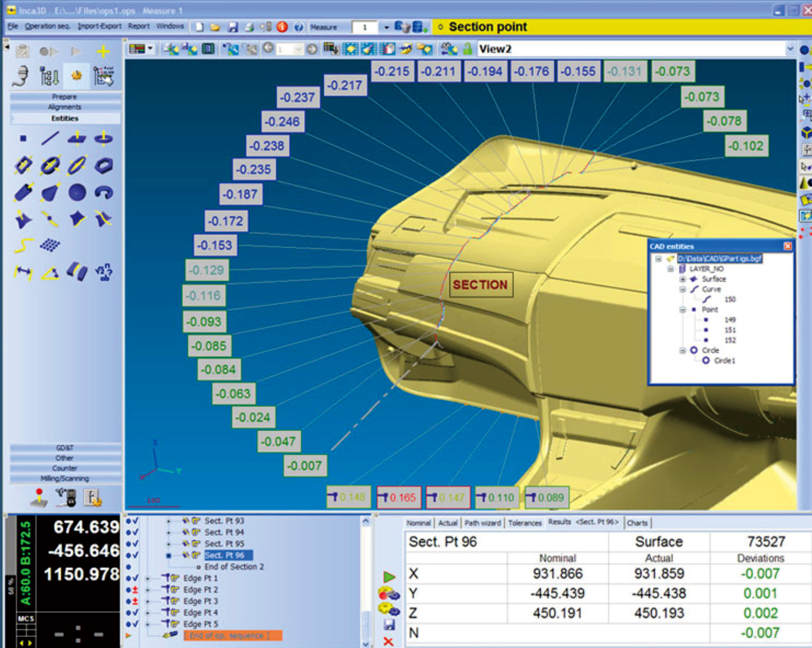
Task: Collapse the Circle node in CAD tree
Action: [x=682, y=350]
